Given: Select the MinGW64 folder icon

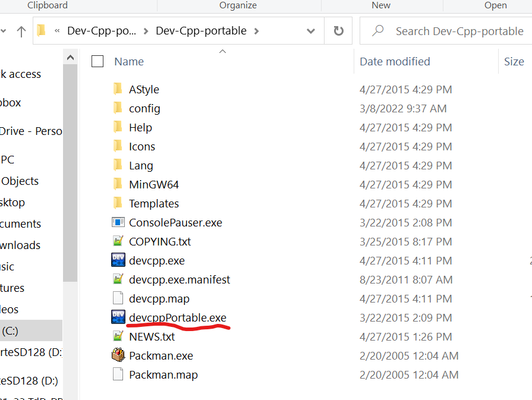Looking at the screenshot, I should click(118, 184).
